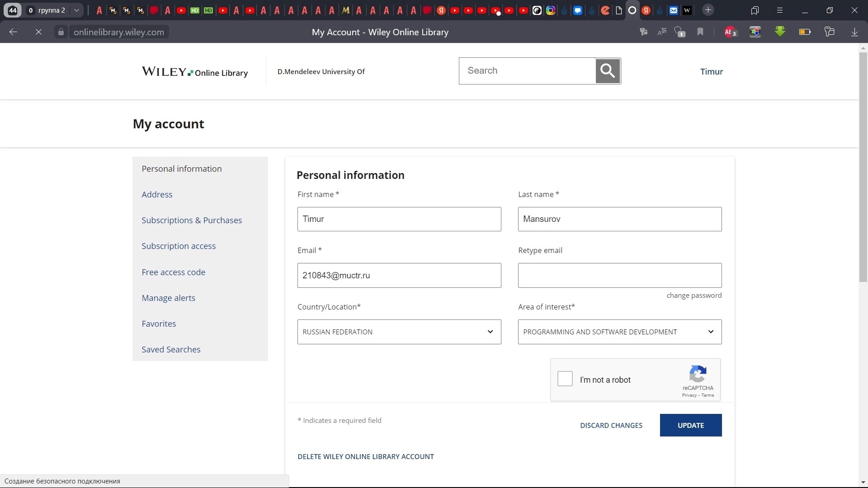Open the Saved Searches section
This screenshot has height=488, width=868.
click(x=171, y=349)
